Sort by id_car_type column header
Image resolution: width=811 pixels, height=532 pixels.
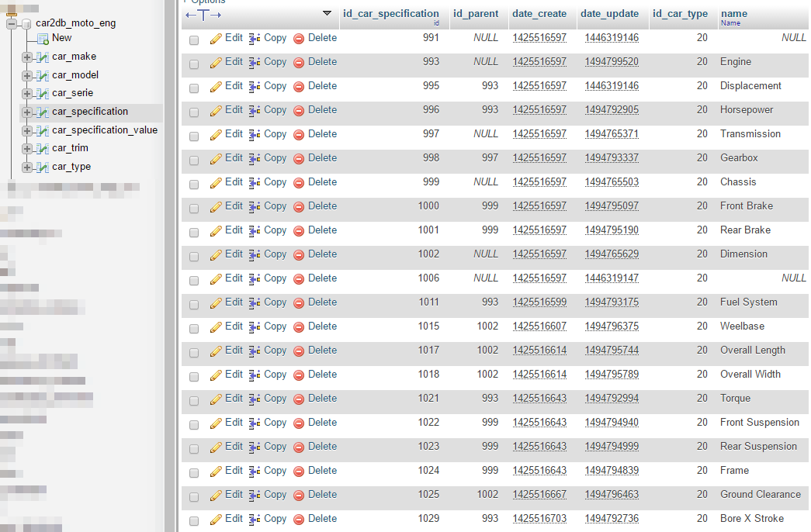click(680, 14)
